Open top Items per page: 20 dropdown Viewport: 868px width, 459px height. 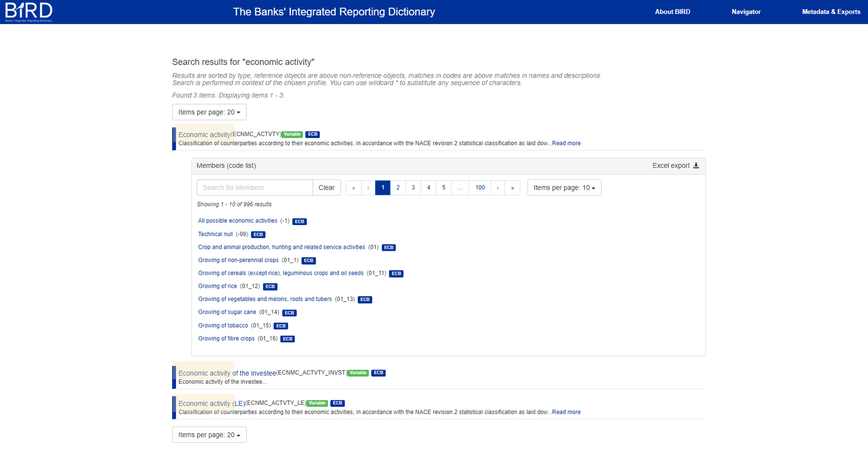pos(209,112)
